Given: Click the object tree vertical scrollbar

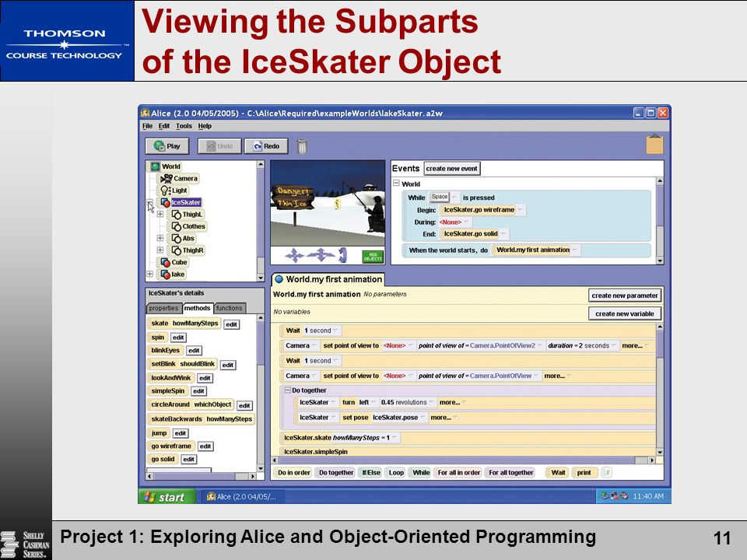Looking at the screenshot, I should pos(260,221).
